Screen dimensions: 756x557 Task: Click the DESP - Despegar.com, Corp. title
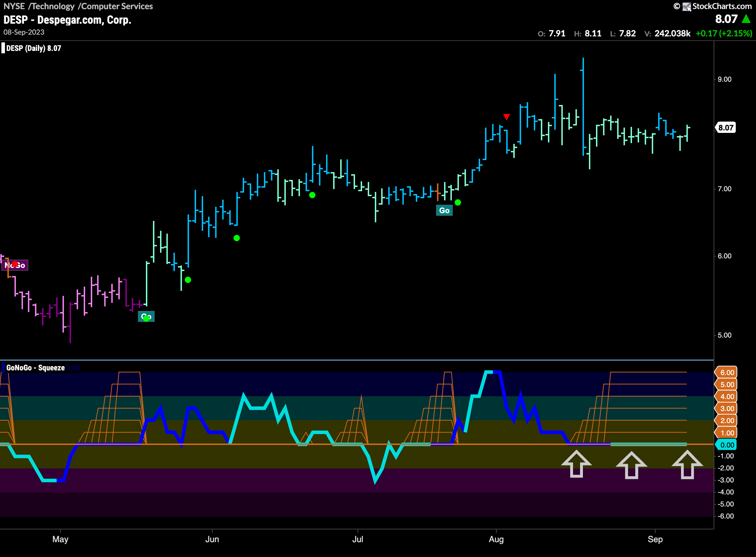click(67, 20)
